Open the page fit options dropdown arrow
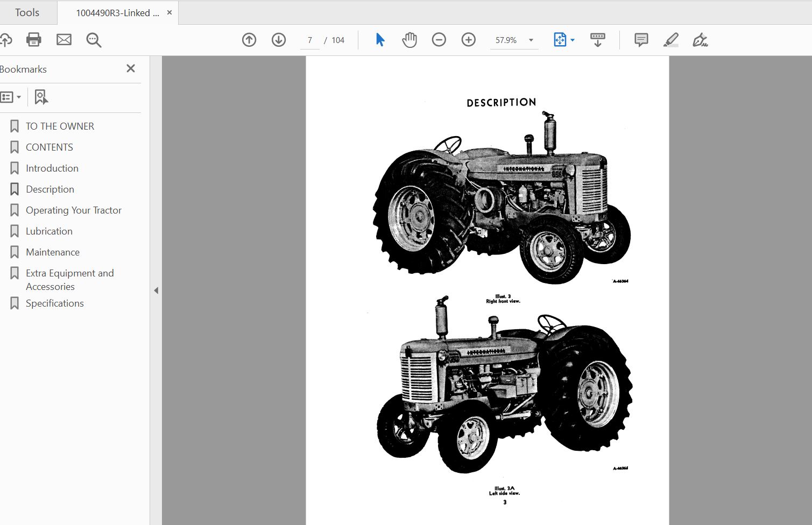The width and height of the screenshot is (812, 525). (573, 40)
